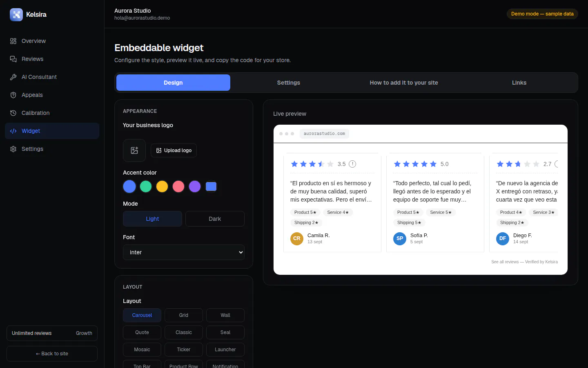
Task: Click the Upload logo button
Action: point(174,150)
